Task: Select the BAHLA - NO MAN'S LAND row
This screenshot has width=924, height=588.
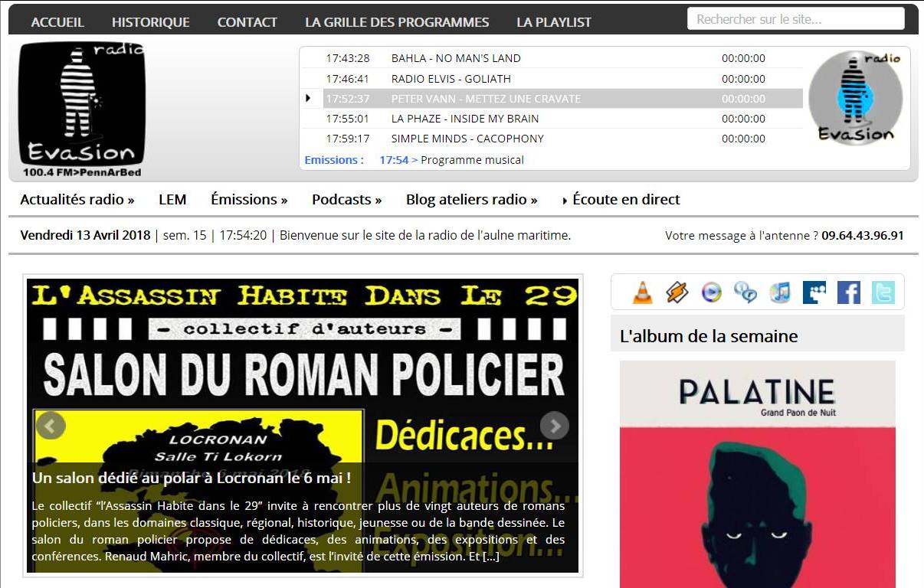Action: click(552, 58)
